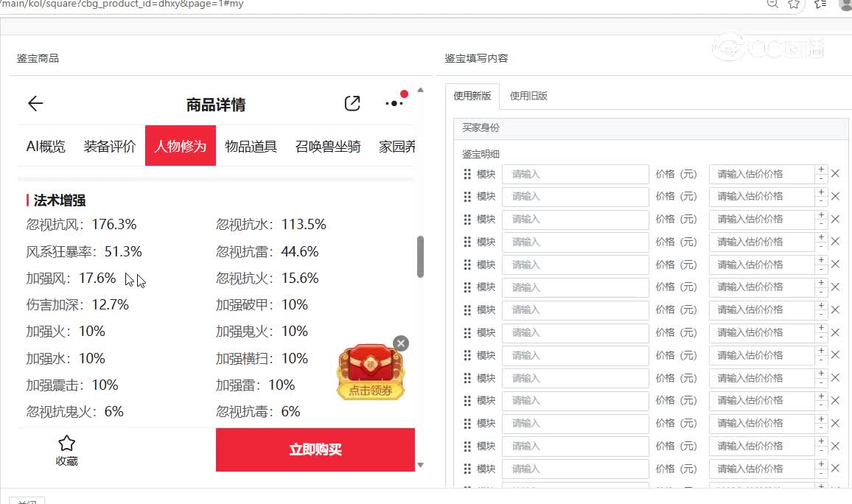The image size is (852, 504).
Task: Increase the first row price with plus stepper
Action: coord(821,169)
